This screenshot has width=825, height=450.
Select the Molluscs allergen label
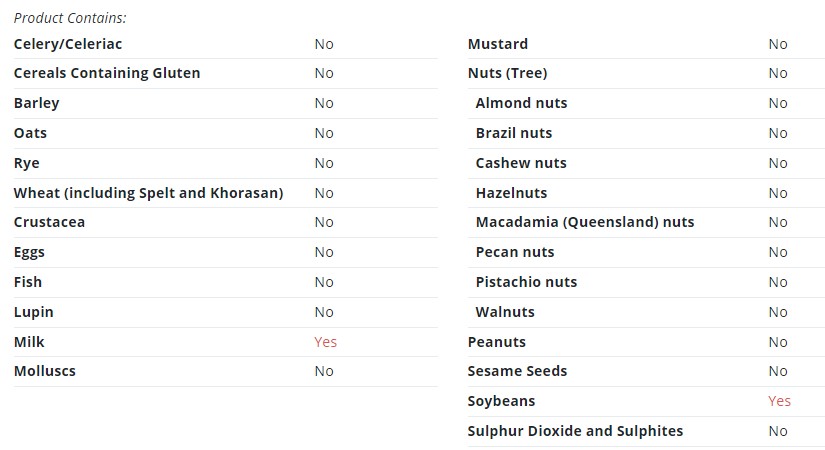click(x=45, y=371)
